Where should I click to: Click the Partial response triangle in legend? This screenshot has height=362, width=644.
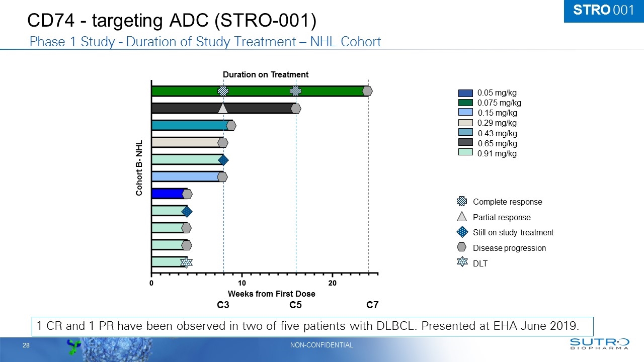click(x=462, y=217)
